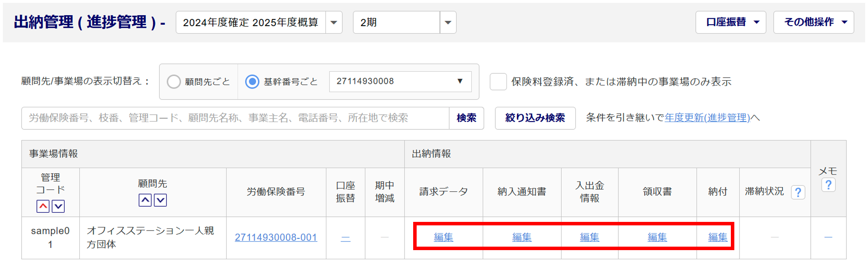This screenshot has height=274, width=868.
Task: Open help icon next to 滞納状況
Action: 798,192
